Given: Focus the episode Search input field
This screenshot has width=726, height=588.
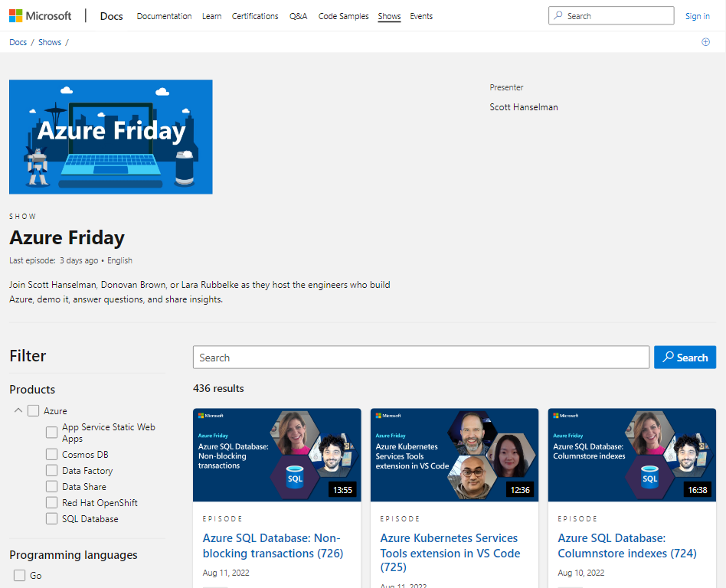Looking at the screenshot, I should point(421,358).
